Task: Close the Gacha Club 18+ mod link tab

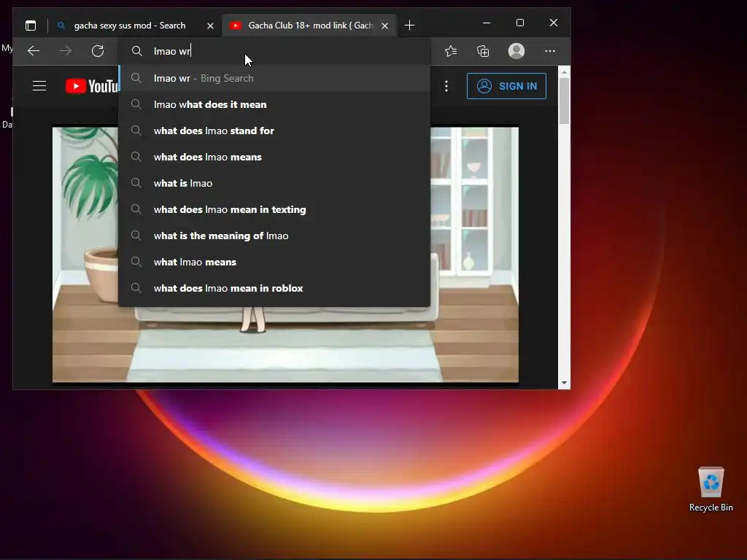Action: pyautogui.click(x=384, y=26)
